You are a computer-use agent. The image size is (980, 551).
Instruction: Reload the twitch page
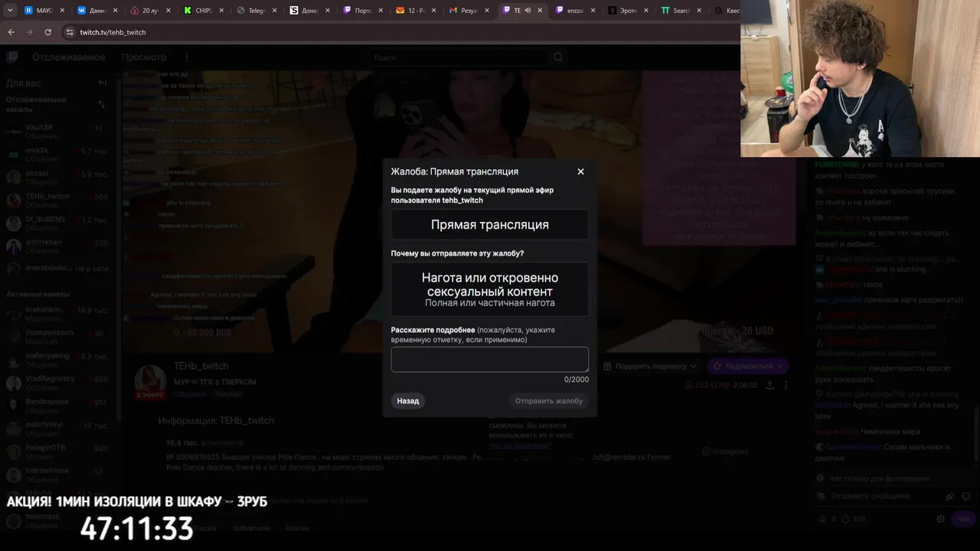48,32
